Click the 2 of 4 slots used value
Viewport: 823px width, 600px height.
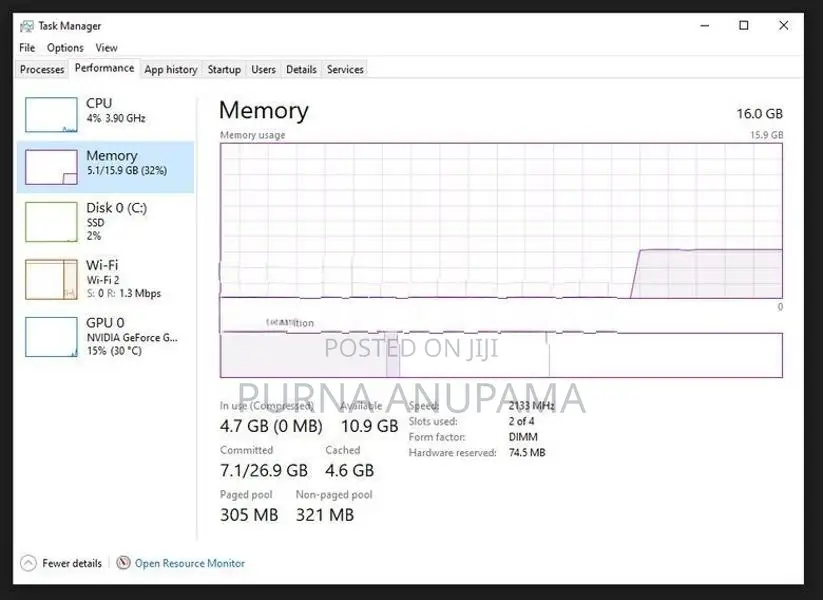point(521,421)
